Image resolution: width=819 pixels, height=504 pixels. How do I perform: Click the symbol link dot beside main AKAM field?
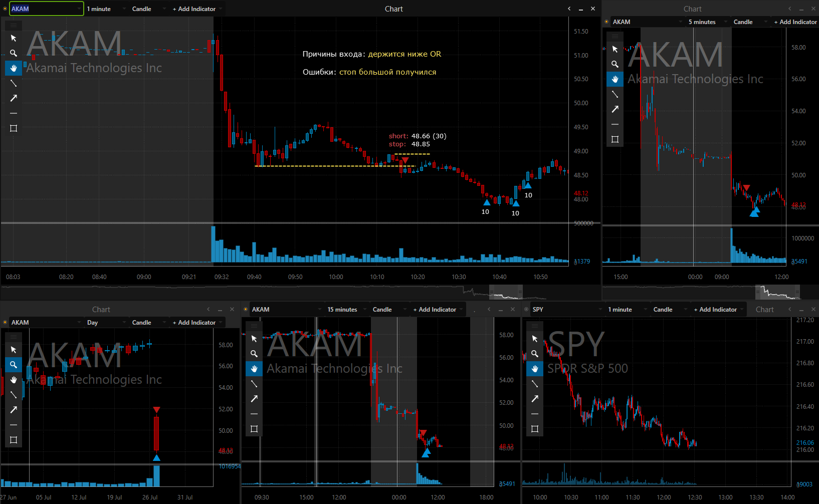click(x=5, y=9)
